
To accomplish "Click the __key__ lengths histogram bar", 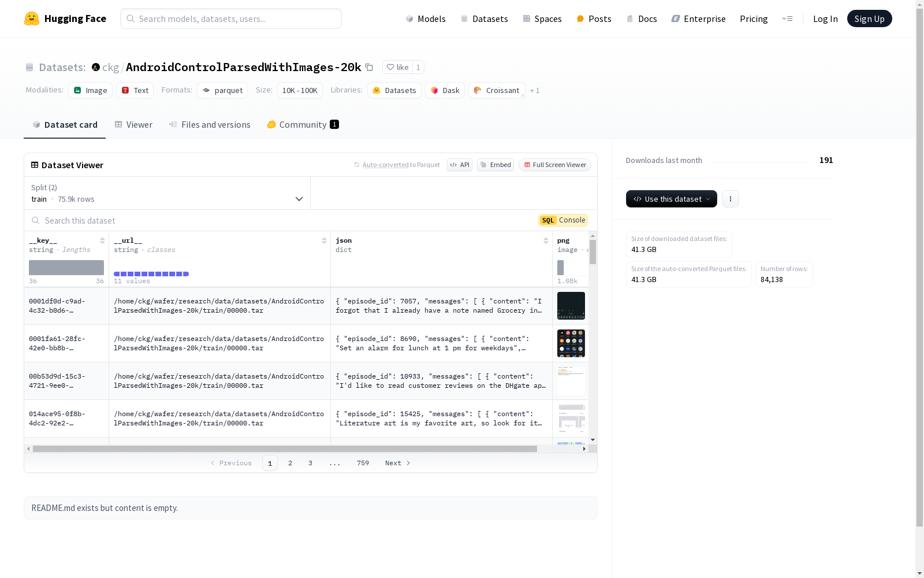I will [66, 268].
